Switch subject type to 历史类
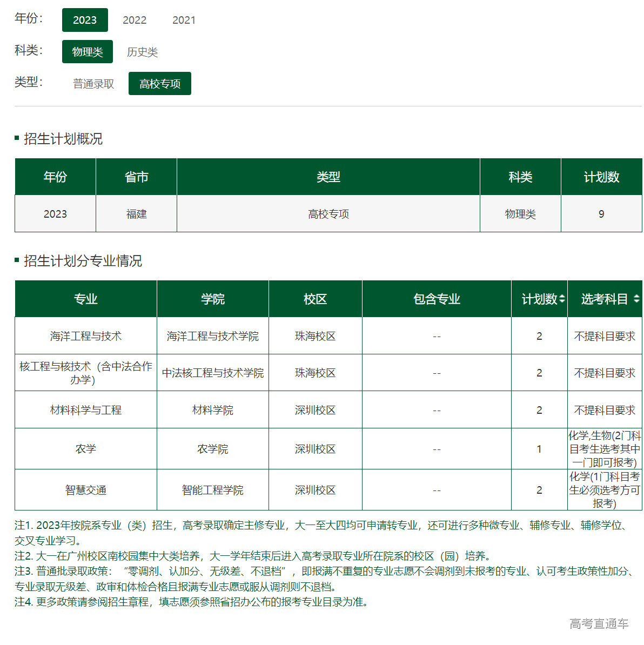644x645 pixels. (142, 52)
